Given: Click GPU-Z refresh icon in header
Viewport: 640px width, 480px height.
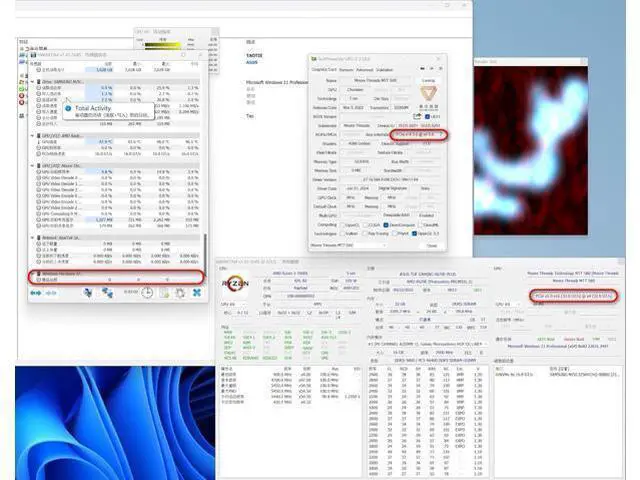Looking at the screenshot, I should point(431,69).
